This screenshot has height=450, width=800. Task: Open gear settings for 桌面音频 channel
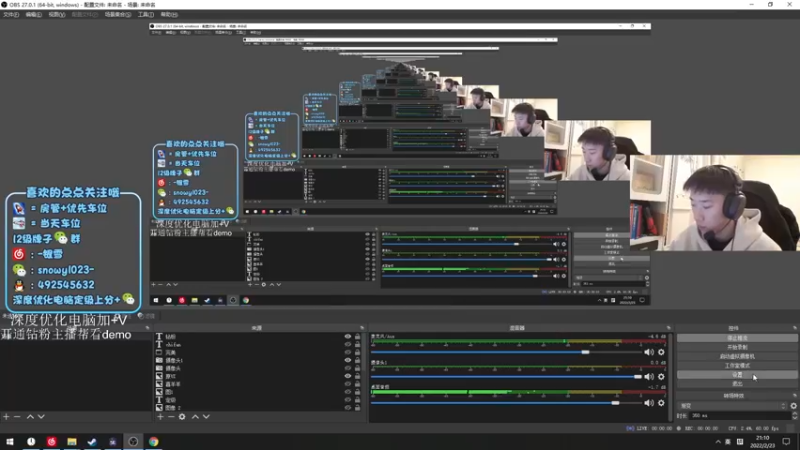point(661,403)
